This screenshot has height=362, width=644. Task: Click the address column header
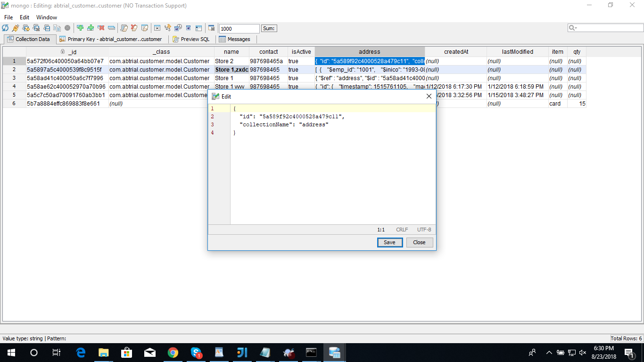click(370, 52)
